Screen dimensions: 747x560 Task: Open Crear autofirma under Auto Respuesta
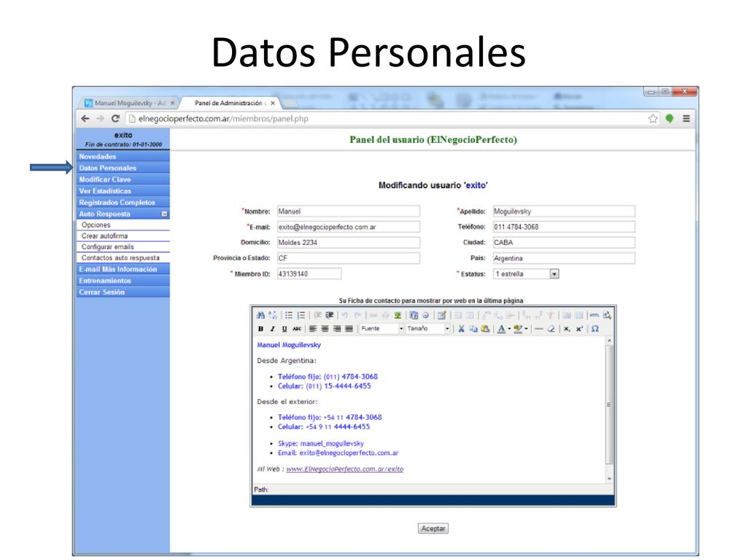pos(123,236)
